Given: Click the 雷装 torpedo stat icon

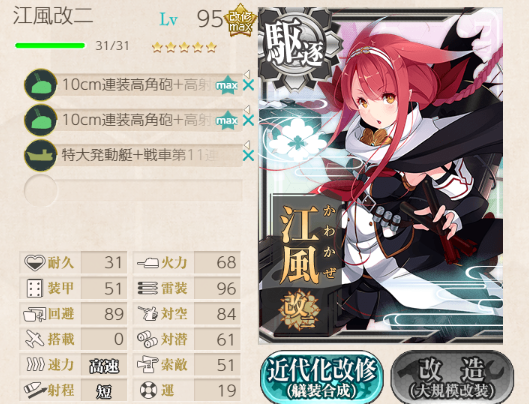Looking at the screenshot, I should [148, 288].
